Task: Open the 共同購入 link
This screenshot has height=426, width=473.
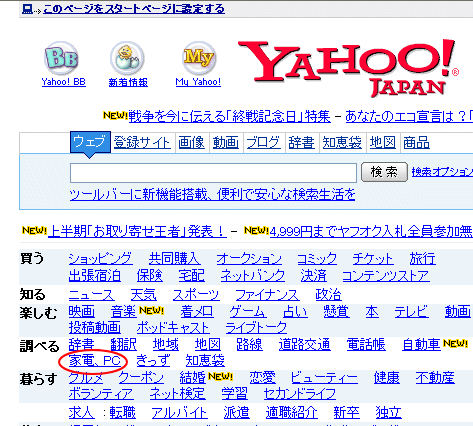Action: coord(175,259)
